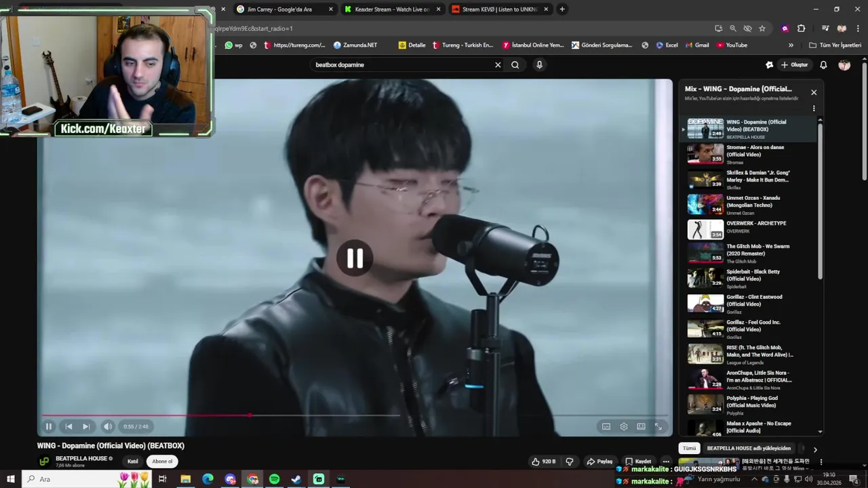Select 'BEATPELLA HOUSE adlı yükleyiciden' chip

pyautogui.click(x=749, y=449)
